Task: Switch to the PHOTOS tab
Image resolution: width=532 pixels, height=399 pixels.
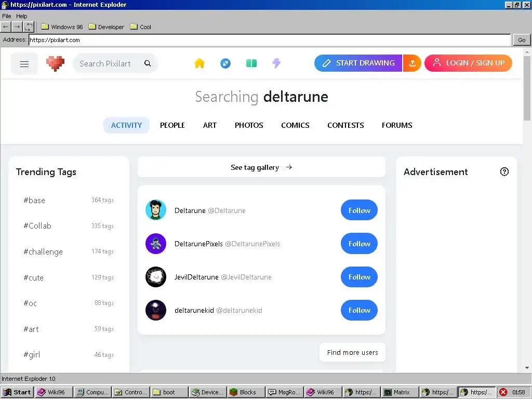Action: [249, 125]
